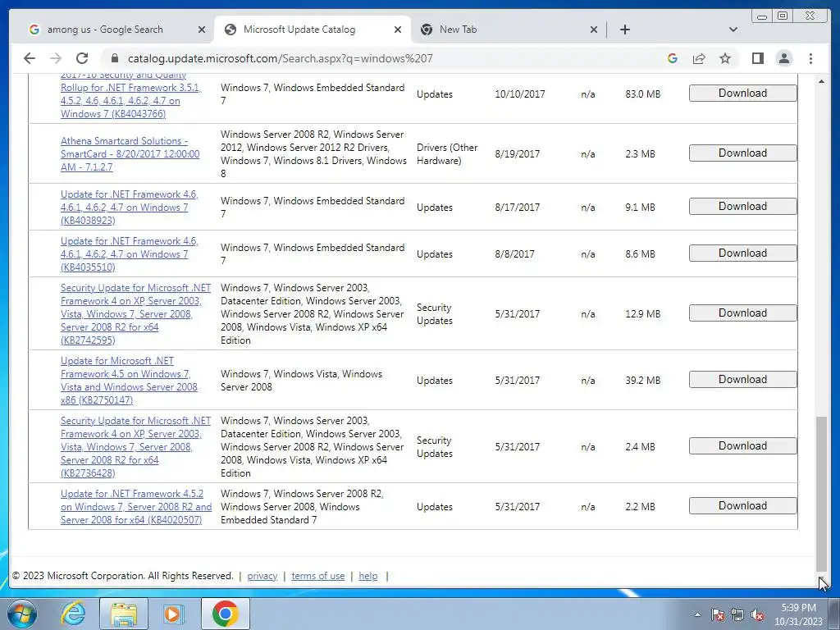
Task: Open the KB2736428 security update link
Action: (x=135, y=447)
